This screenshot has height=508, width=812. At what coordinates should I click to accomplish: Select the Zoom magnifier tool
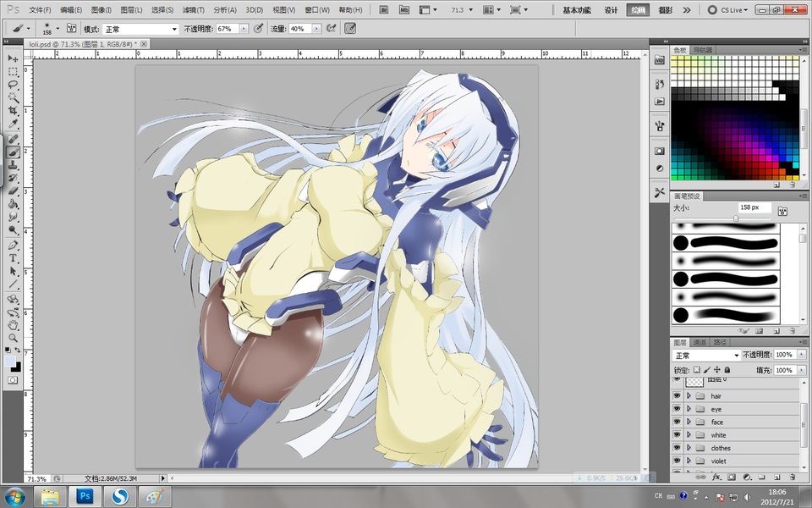(x=13, y=338)
